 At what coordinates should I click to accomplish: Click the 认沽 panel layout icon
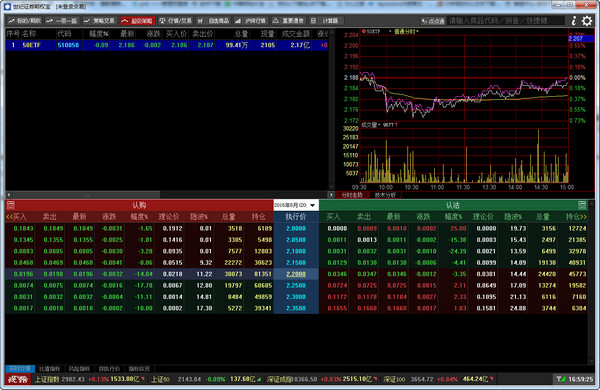[x=582, y=205]
